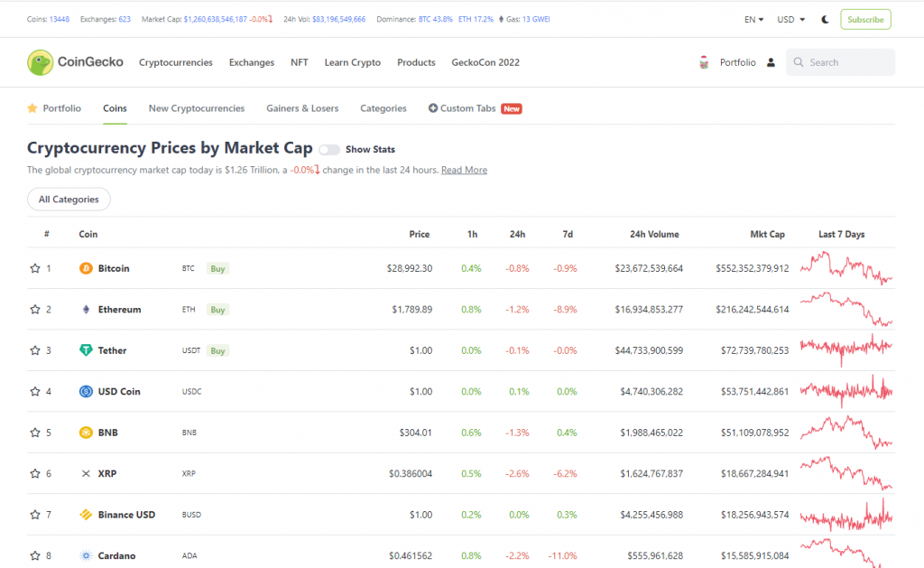Open the XRP coin name link
This screenshot has height=568, width=924.
point(107,473)
